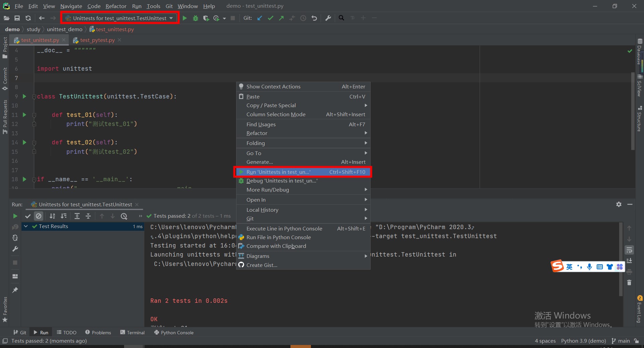This screenshot has width=644, height=348.
Task: Click the Search Everywhere magnifier icon
Action: click(341, 18)
